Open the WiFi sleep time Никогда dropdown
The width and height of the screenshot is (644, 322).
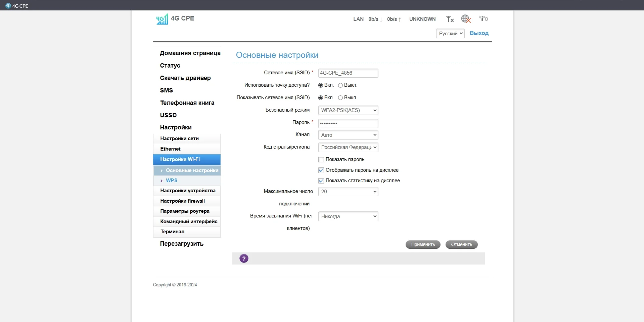(348, 216)
